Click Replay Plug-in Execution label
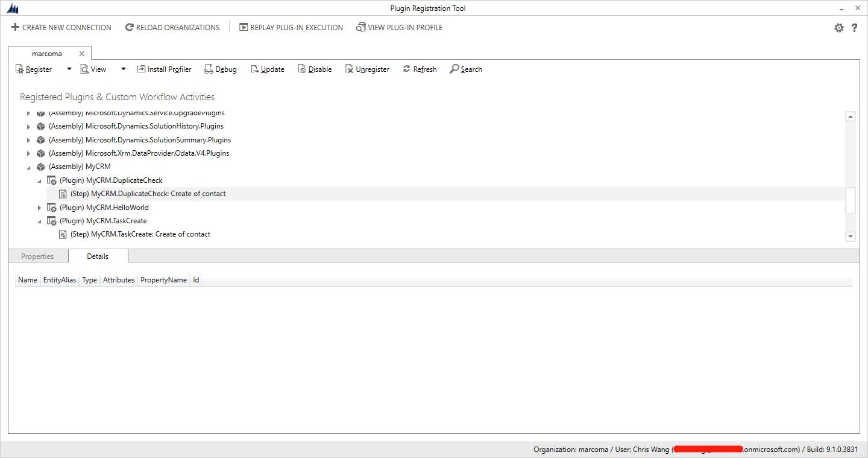868x458 pixels. (x=297, y=28)
